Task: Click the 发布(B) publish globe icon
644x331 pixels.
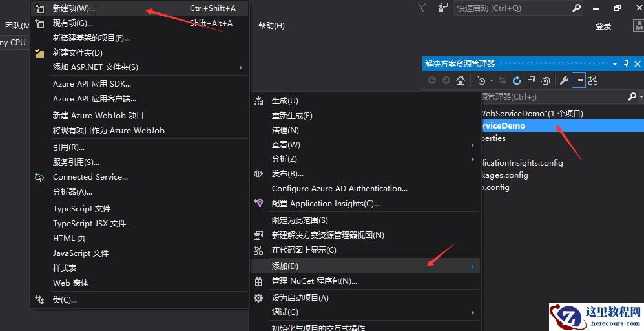Action: coord(258,174)
